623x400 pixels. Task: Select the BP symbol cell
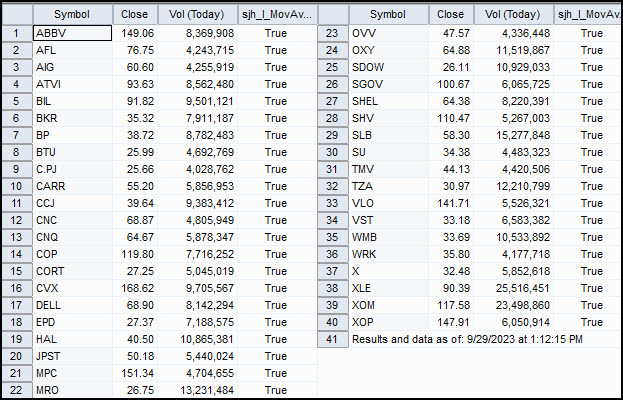[x=73, y=135]
